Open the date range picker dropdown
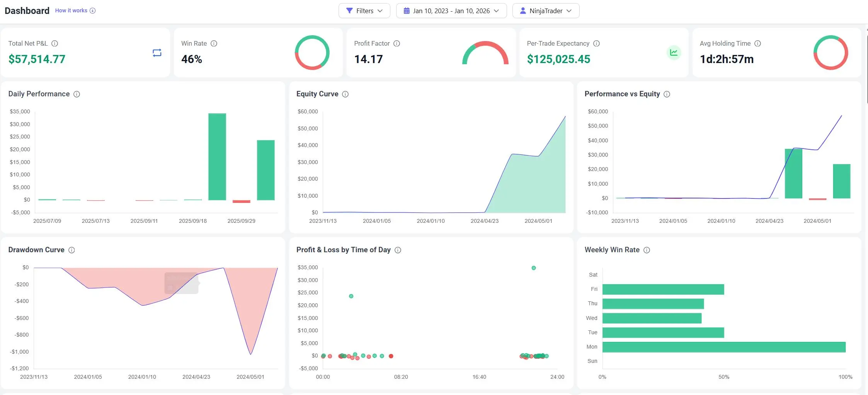The width and height of the screenshot is (868, 395). click(x=451, y=11)
